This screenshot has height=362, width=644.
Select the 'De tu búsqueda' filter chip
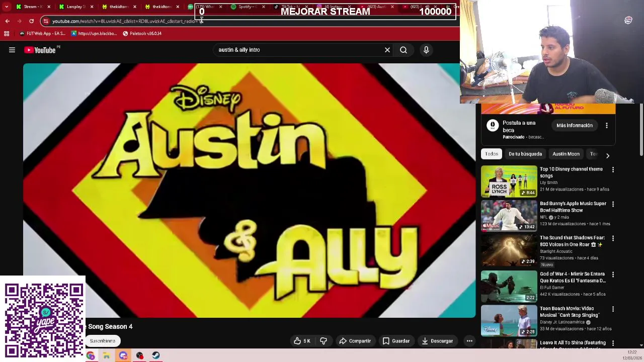click(x=525, y=154)
